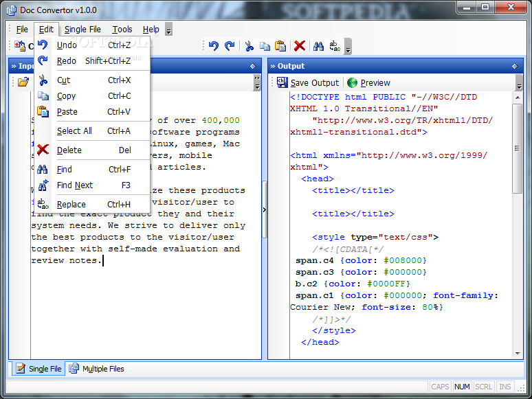Open the Help menu

[151, 30]
